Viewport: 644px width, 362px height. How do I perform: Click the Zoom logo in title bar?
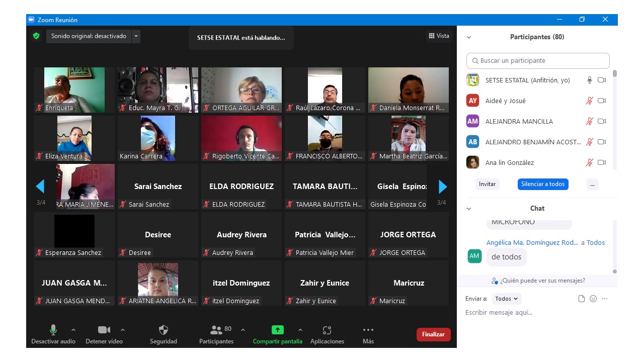pyautogui.click(x=31, y=20)
